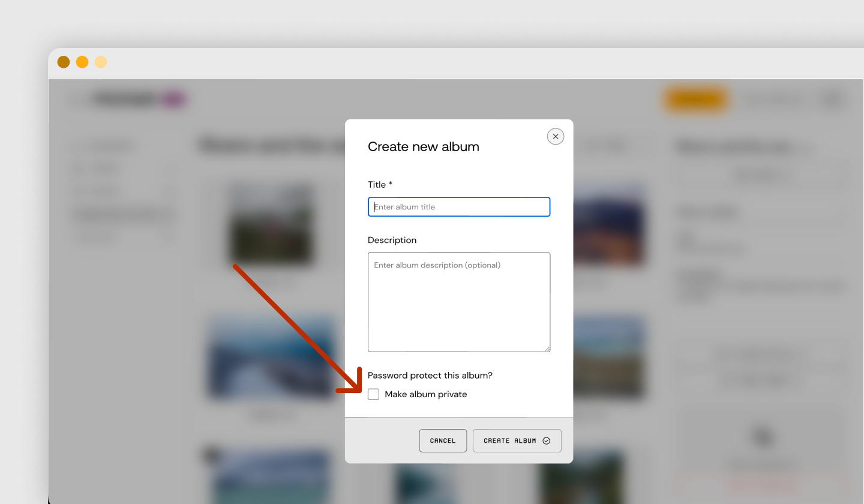
Task: Click the pale yellow window control dot
Action: 101,62
